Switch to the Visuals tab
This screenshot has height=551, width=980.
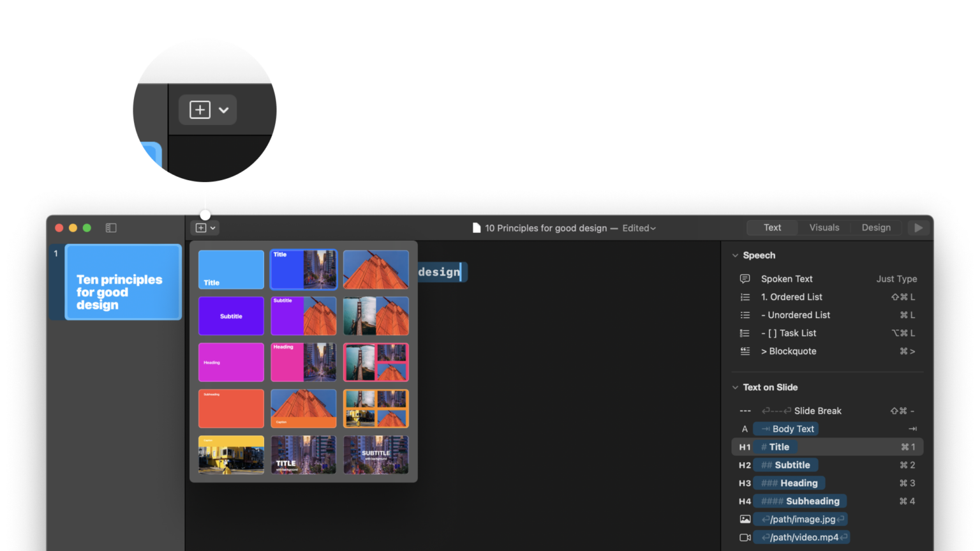tap(824, 227)
